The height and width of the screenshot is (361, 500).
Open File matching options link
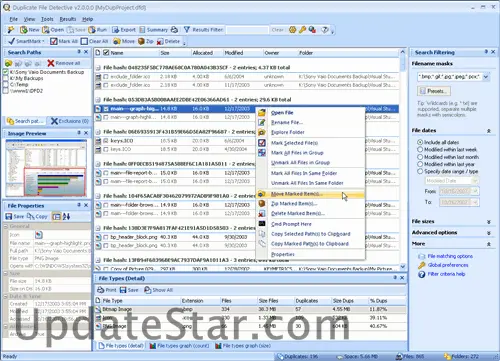450,256
